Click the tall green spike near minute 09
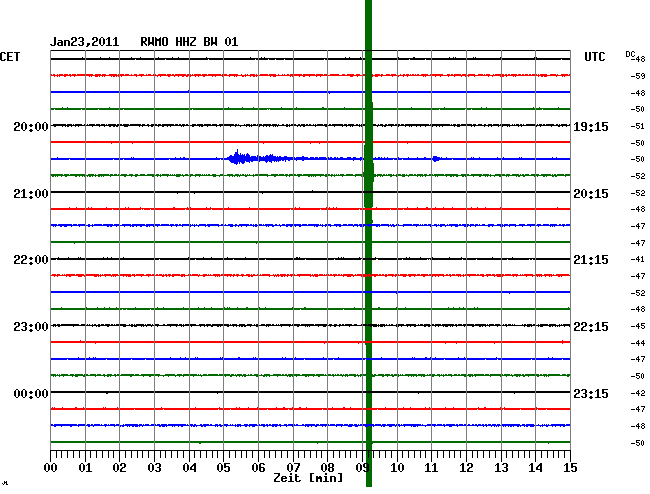650x494 pixels. tap(369, 243)
